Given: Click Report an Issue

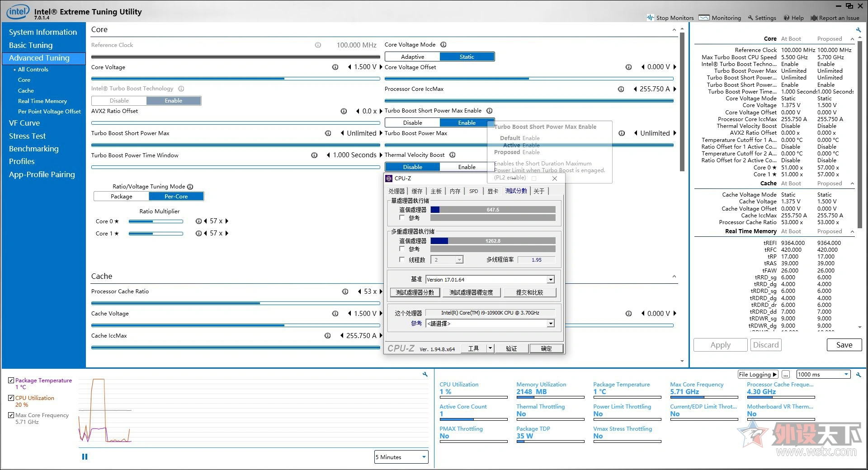Looking at the screenshot, I should tap(835, 18).
